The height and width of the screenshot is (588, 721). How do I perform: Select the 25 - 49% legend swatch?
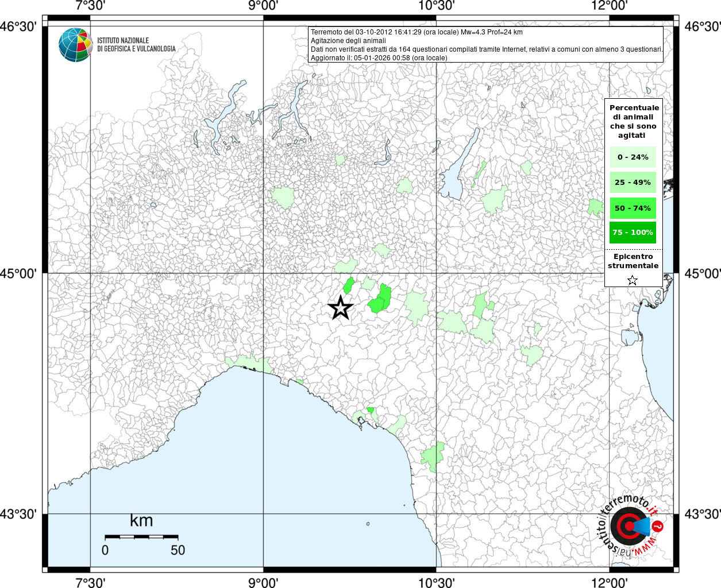tap(633, 182)
